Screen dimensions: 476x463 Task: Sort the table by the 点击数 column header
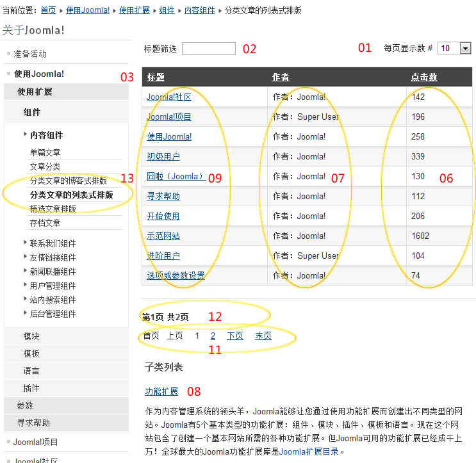423,77
